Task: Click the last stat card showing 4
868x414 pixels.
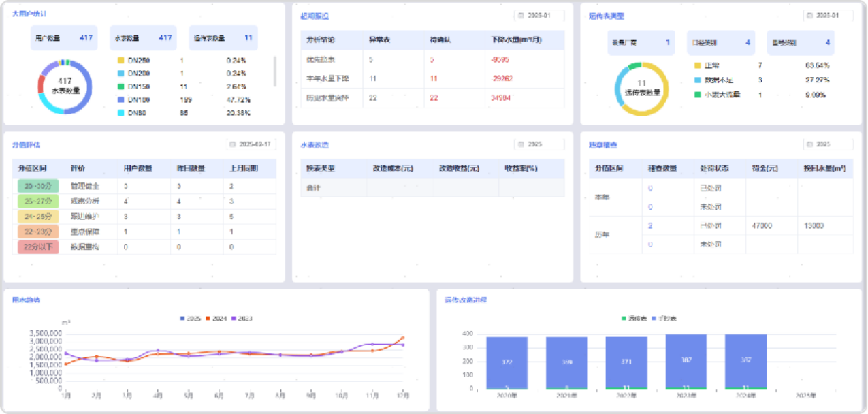Action: tap(801, 42)
